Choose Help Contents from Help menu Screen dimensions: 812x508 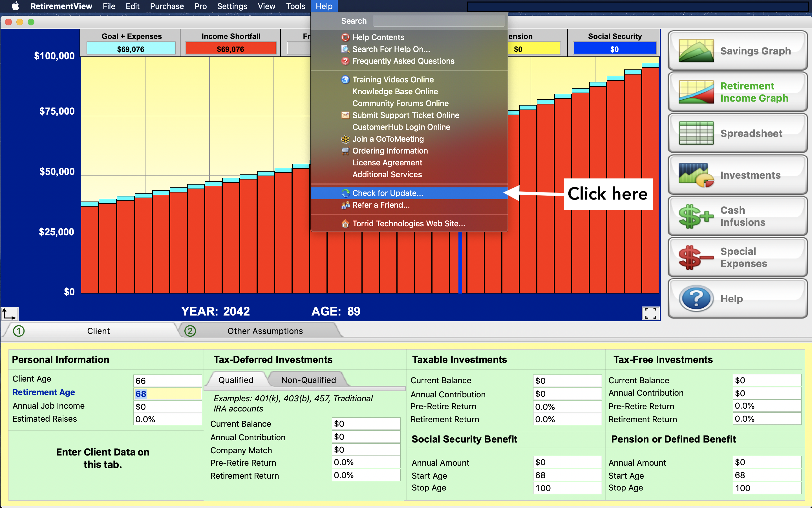[x=409, y=37]
